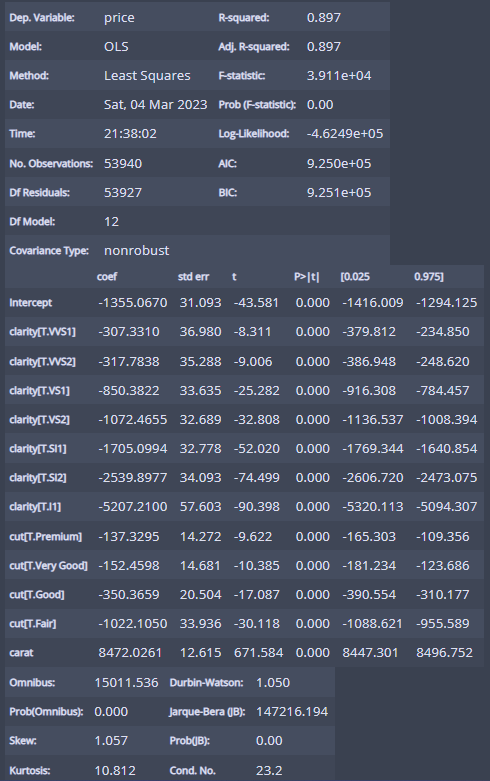Select the Skew value '1.057'
Image resolution: width=490 pixels, height=781 pixels.
pyautogui.click(x=111, y=741)
